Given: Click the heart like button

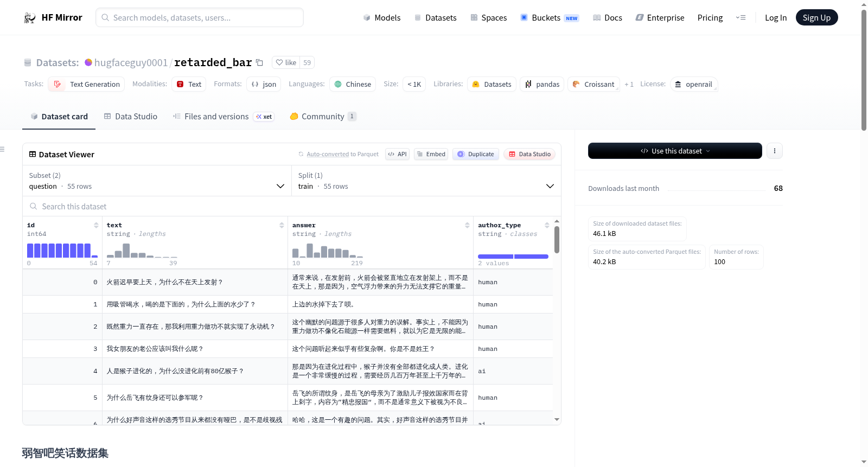Looking at the screenshot, I should point(286,62).
